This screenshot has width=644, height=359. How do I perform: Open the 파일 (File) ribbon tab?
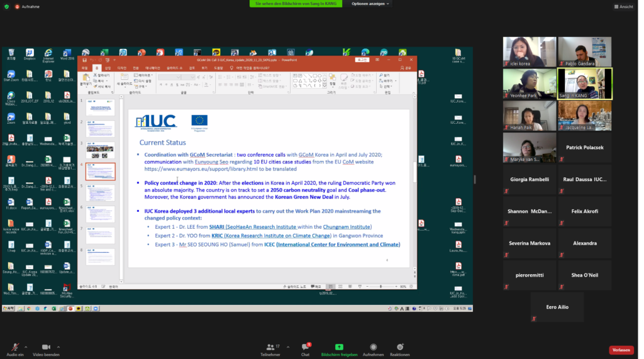(x=85, y=67)
